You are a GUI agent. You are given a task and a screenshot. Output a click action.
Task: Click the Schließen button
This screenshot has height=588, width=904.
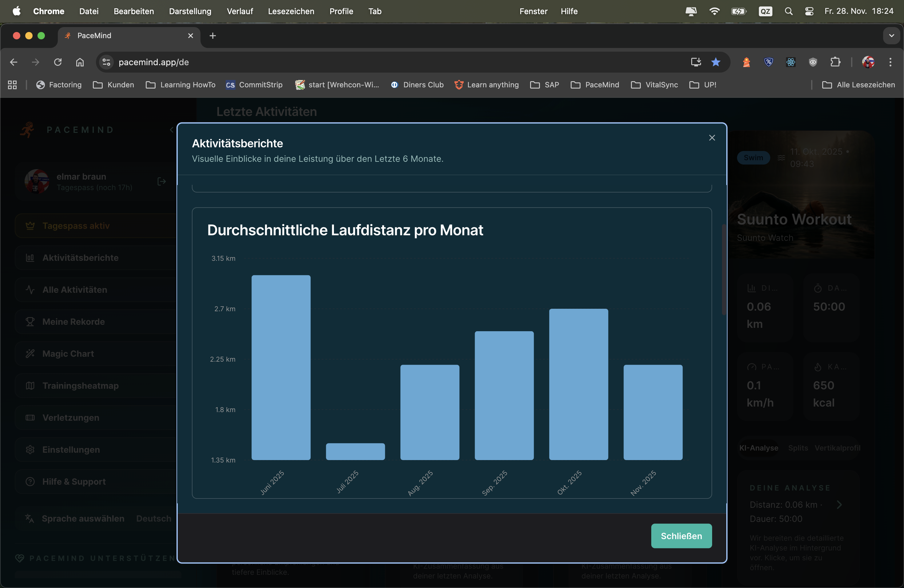pyautogui.click(x=681, y=536)
